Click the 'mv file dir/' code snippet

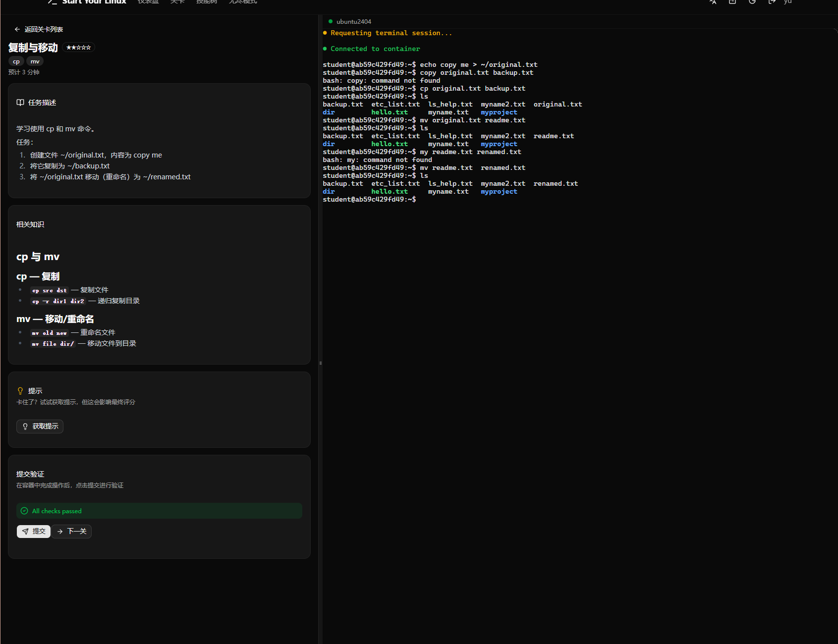click(x=53, y=344)
